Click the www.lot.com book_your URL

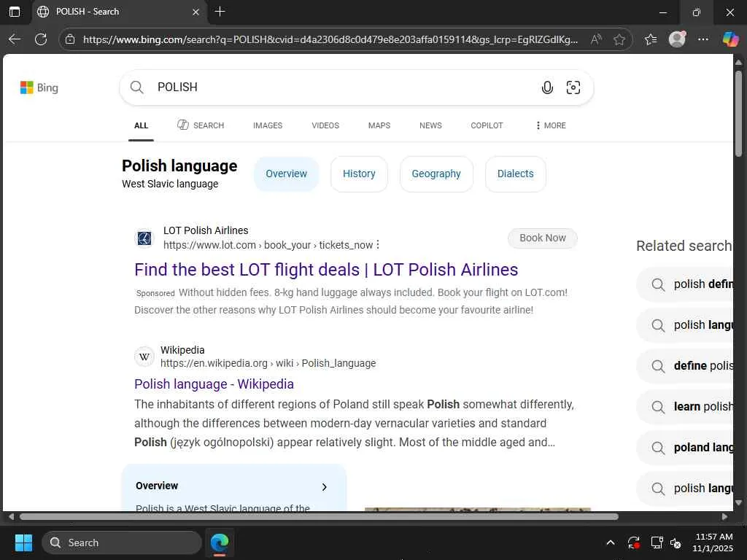pos(268,245)
